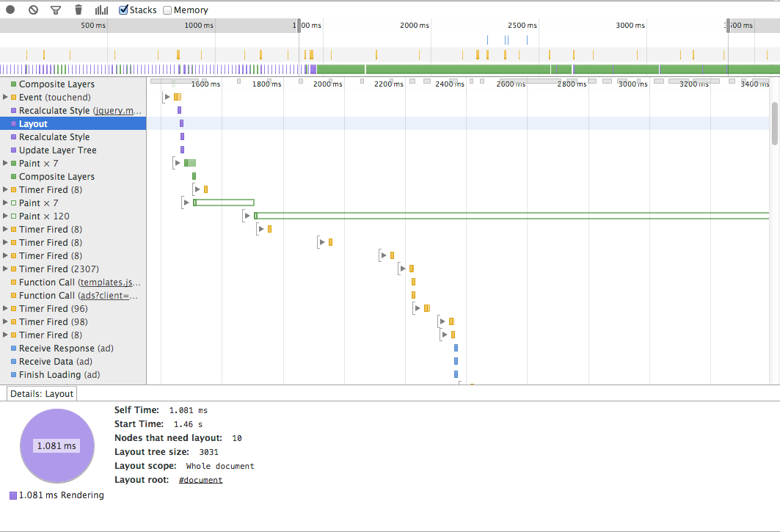The image size is (780, 532).
Task: Click the record button in toolbar
Action: [10, 10]
